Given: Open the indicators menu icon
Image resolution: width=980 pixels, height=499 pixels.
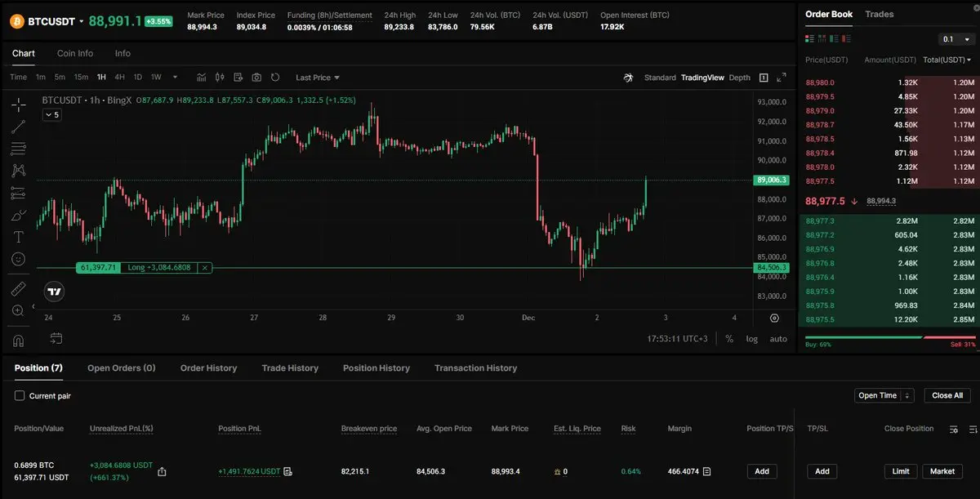Looking at the screenshot, I should [201, 78].
